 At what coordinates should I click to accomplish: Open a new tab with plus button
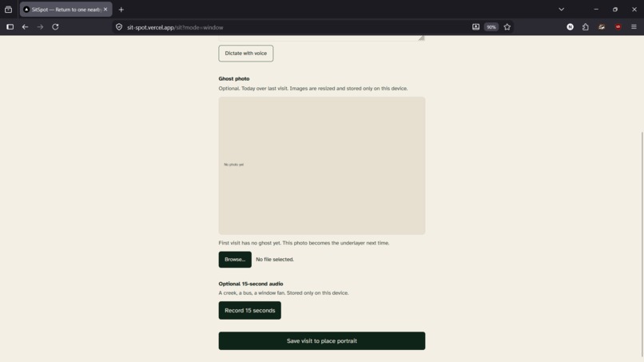pos(121,10)
